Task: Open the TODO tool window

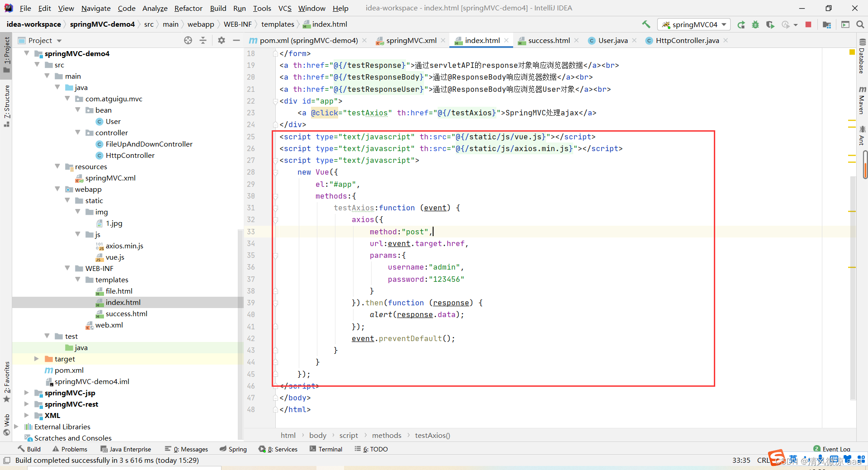Action: [371, 449]
